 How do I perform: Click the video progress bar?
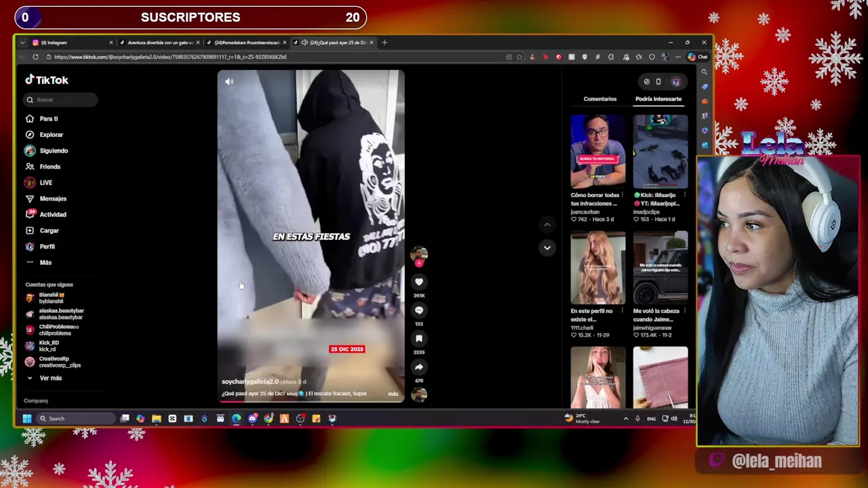click(311, 401)
